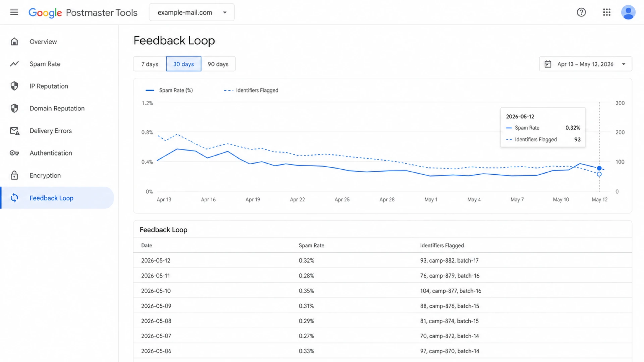Click the date range dropdown arrow
This screenshot has height=362, width=644.
(624, 64)
